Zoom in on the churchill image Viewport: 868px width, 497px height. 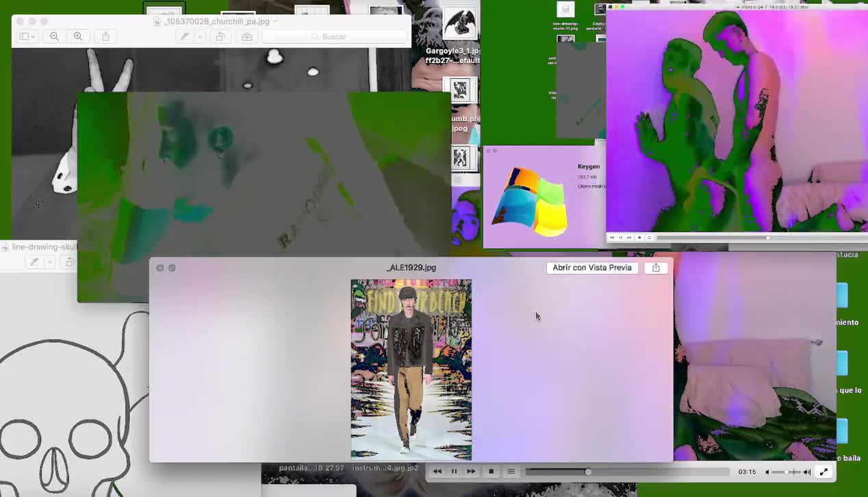pos(78,36)
